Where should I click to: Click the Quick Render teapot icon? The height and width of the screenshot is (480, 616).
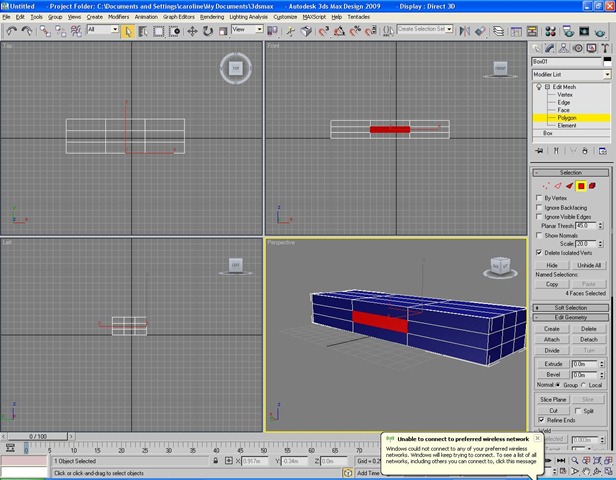(x=600, y=31)
